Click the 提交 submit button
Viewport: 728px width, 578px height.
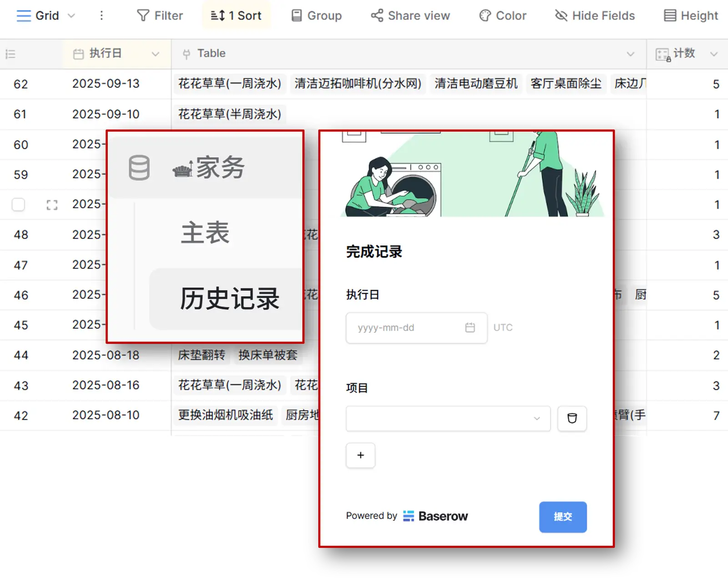click(563, 517)
